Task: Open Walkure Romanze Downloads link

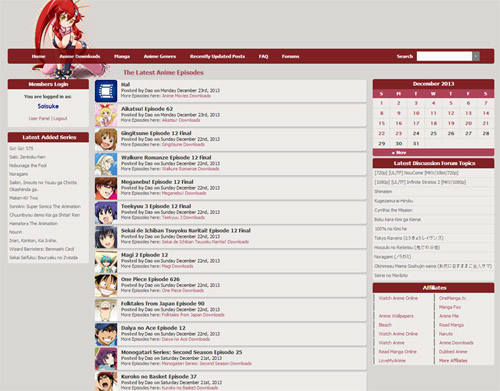Action: coord(191,169)
